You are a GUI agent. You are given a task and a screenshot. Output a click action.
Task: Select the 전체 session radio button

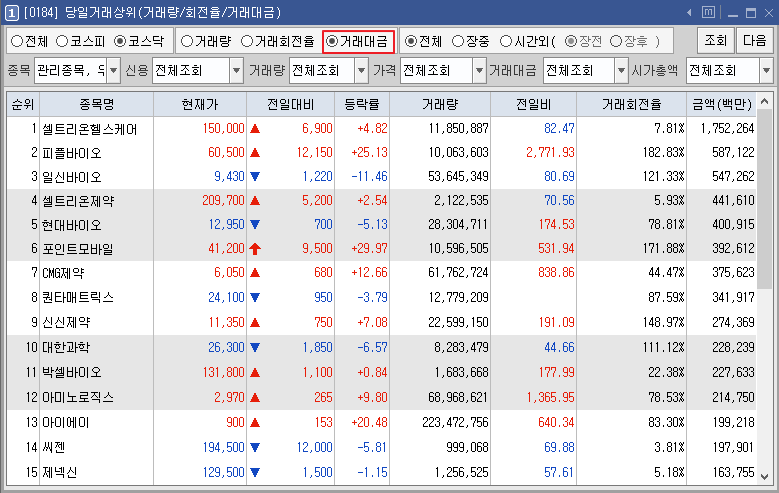point(410,41)
